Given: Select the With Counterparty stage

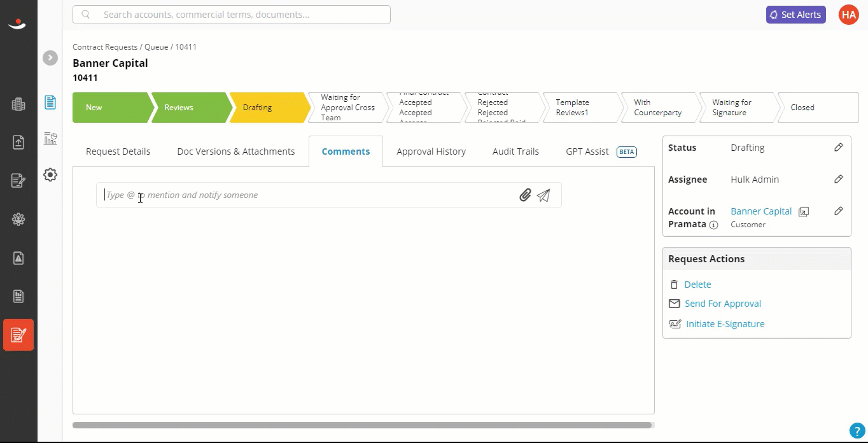Looking at the screenshot, I should 660,108.
